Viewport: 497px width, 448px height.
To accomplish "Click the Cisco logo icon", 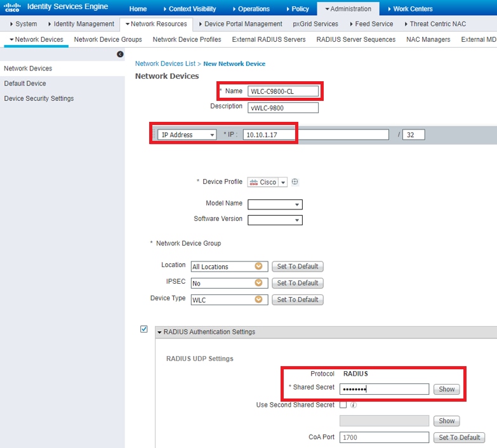I will click(12, 7).
